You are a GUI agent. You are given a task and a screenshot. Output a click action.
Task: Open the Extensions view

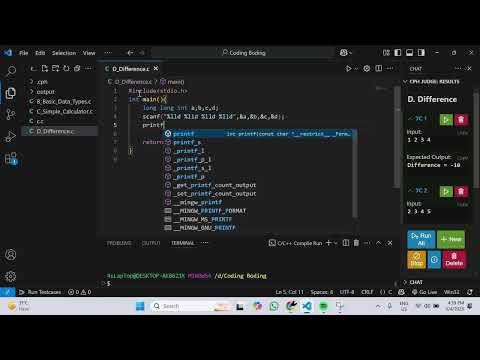[x=10, y=159]
